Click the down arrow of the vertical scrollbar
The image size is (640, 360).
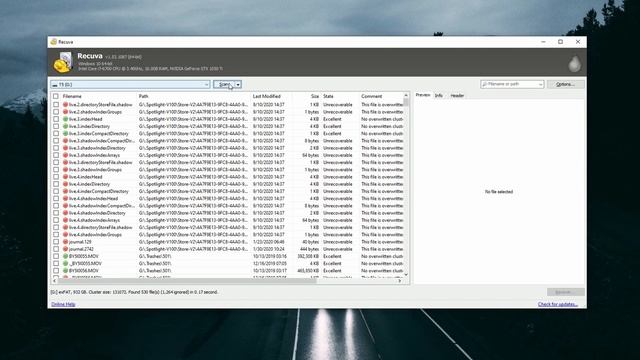coord(406,275)
